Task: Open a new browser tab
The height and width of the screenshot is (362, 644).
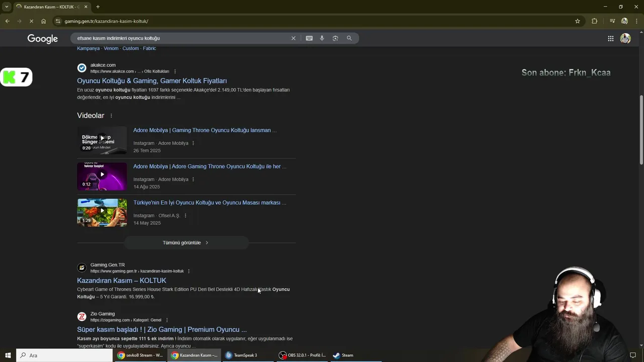Action: pyautogui.click(x=98, y=7)
